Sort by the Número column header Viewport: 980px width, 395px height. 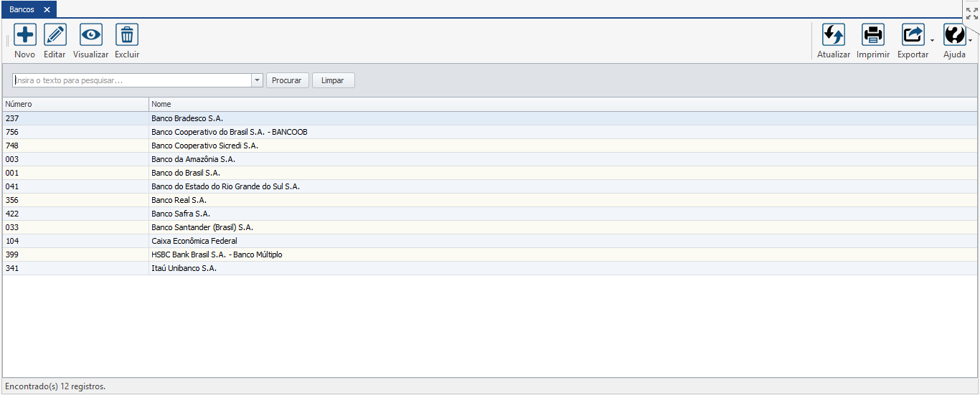click(75, 104)
